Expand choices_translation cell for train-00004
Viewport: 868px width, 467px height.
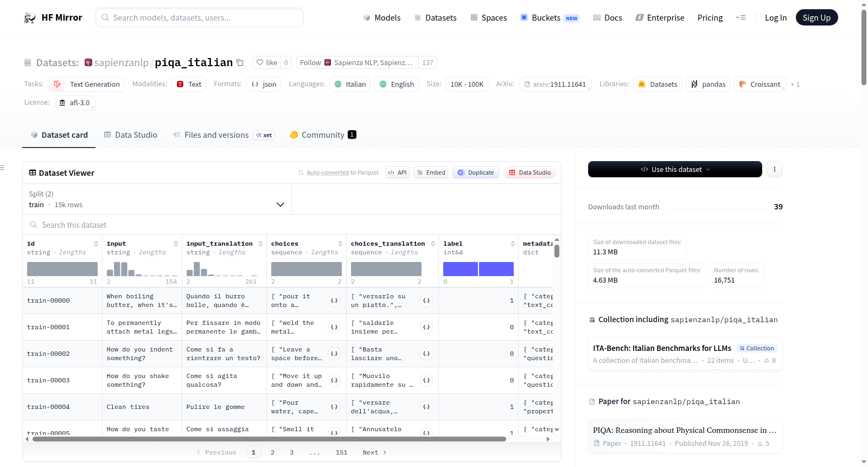pos(426,407)
